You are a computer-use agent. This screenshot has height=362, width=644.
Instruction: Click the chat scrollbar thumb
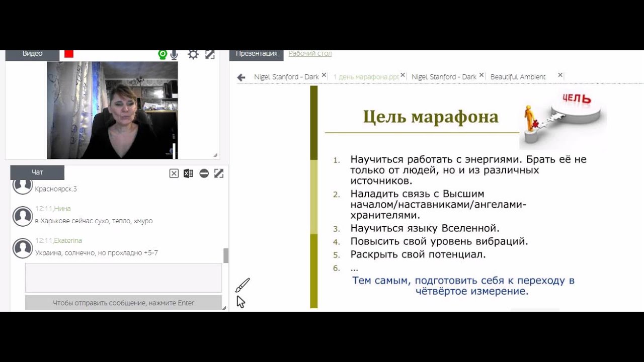(226, 255)
